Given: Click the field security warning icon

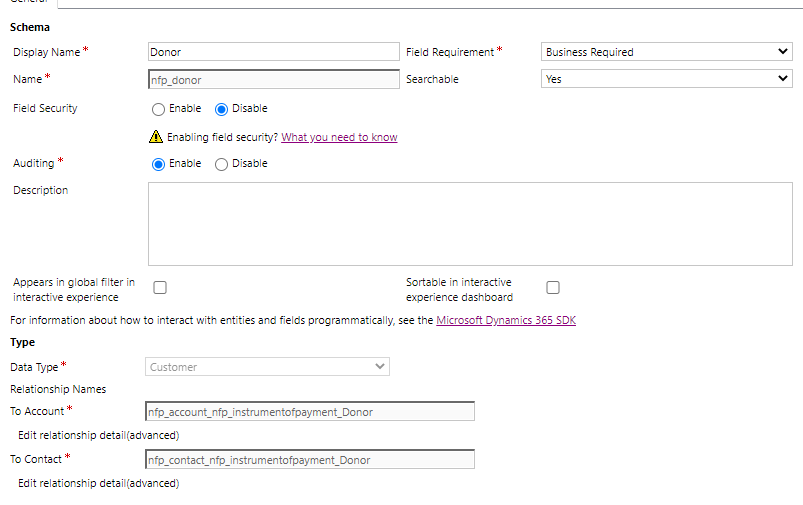Looking at the screenshot, I should tap(156, 137).
